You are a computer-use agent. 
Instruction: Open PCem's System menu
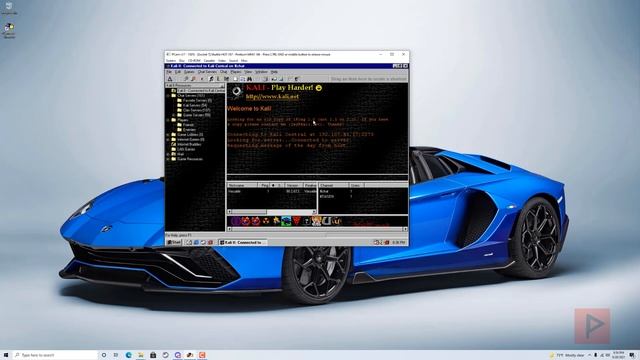(171, 60)
